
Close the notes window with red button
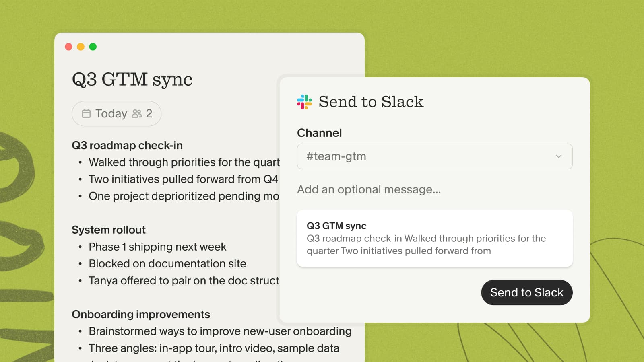tap(68, 47)
